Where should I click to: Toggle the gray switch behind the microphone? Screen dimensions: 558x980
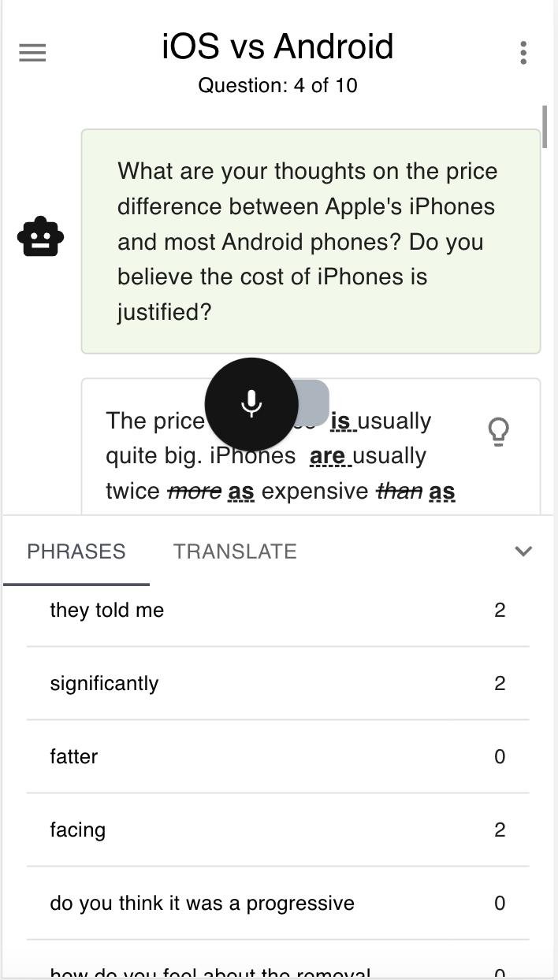[x=312, y=402]
